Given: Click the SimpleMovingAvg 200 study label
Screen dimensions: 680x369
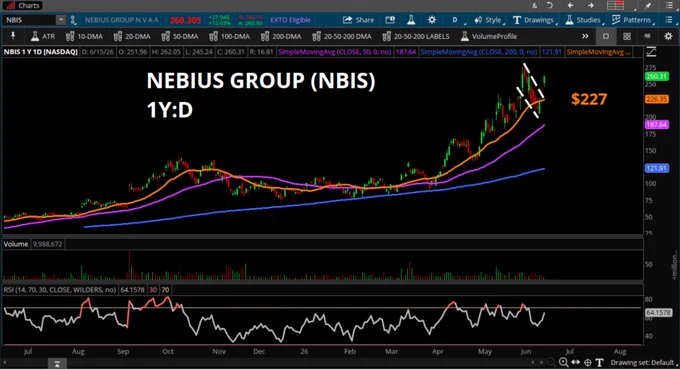Looking at the screenshot, I should click(479, 52).
